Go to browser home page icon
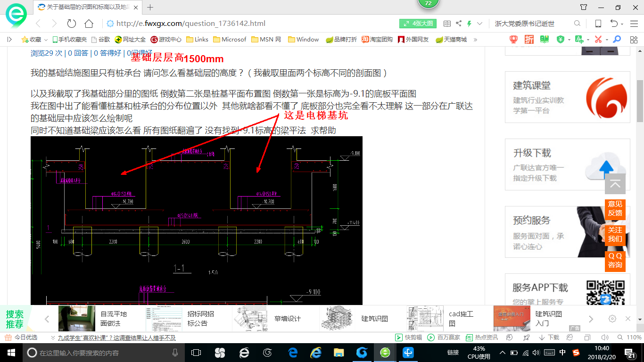This screenshot has width=644, height=362. 89,24
